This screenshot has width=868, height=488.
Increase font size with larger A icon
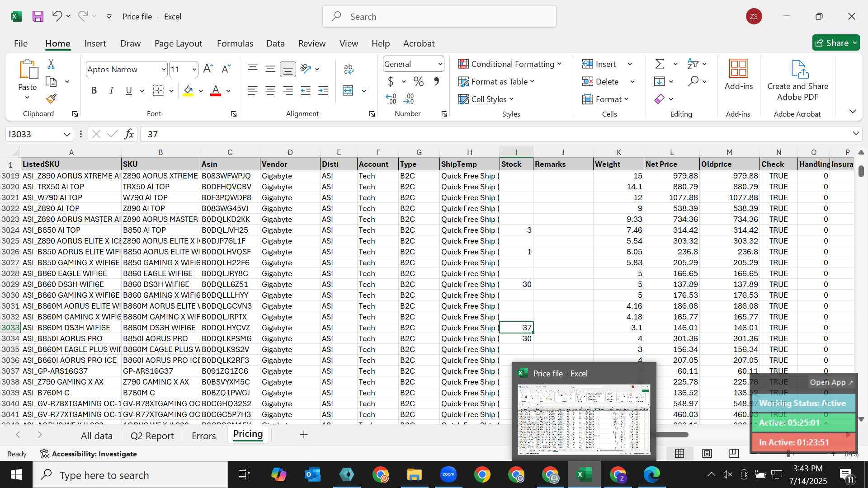pos(208,69)
